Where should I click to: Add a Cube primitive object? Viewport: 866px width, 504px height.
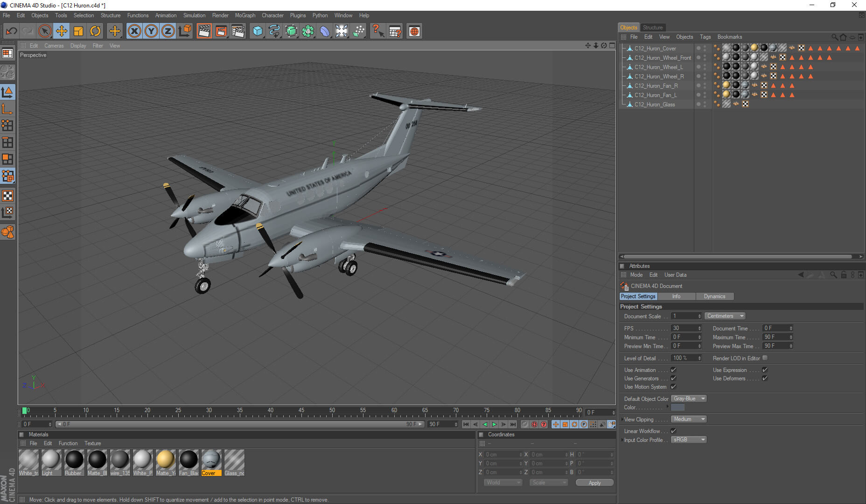coord(258,31)
